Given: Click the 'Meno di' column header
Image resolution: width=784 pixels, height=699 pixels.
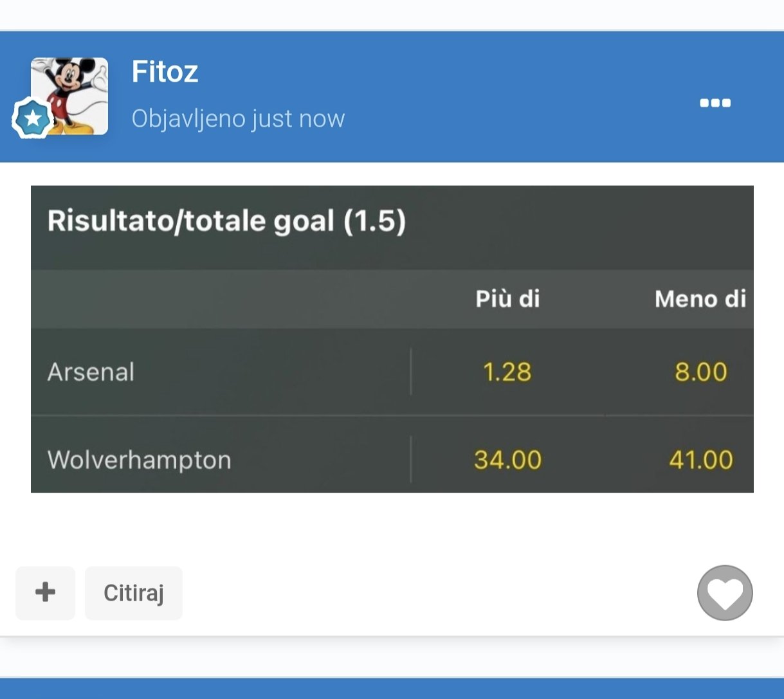Looking at the screenshot, I should click(x=700, y=299).
